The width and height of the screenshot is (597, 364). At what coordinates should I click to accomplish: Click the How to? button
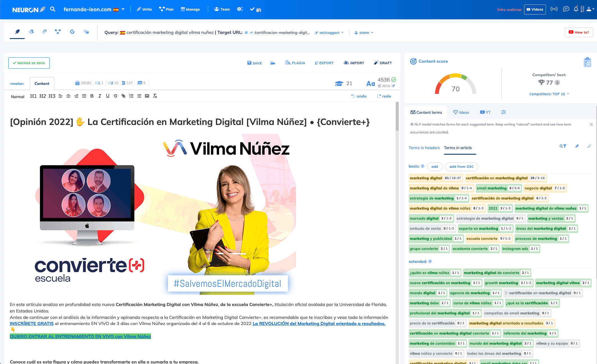(x=578, y=32)
